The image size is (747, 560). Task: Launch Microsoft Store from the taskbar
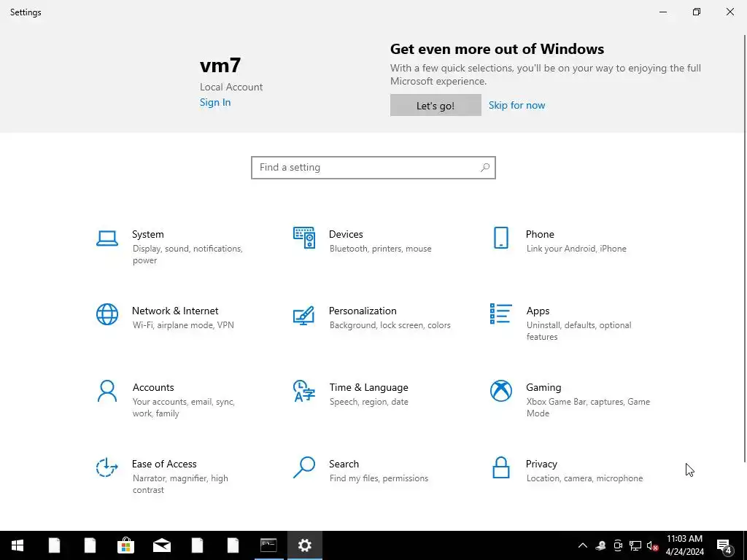[x=125, y=545]
